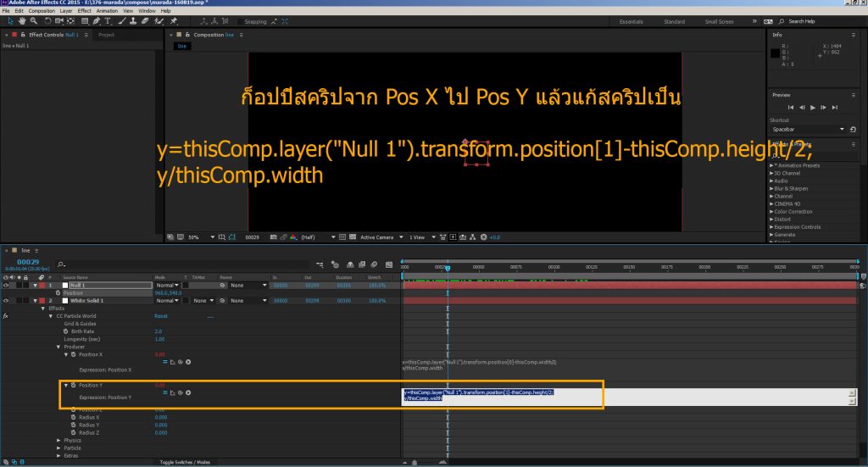Click the Birth Rate stopwatch icon

click(x=74, y=331)
